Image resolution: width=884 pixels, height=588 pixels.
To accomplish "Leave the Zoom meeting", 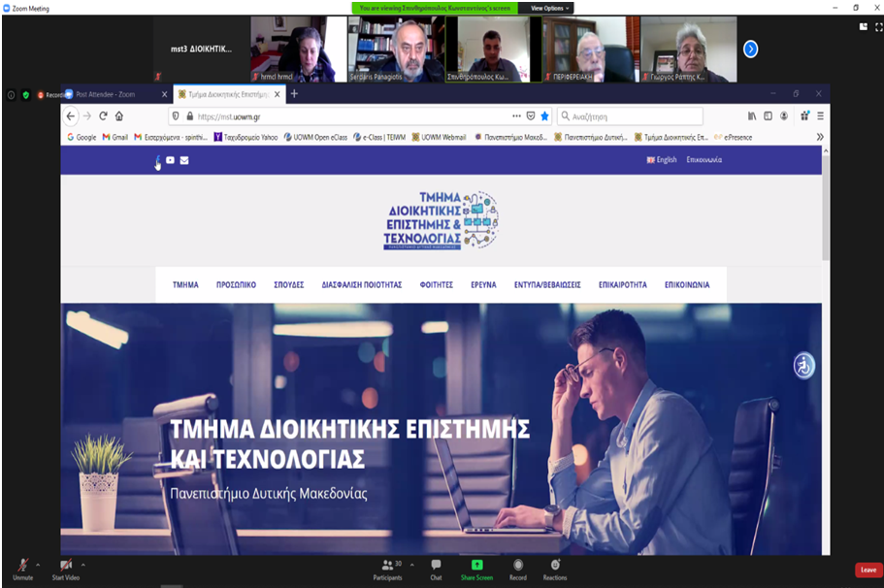I will pyautogui.click(x=868, y=570).
